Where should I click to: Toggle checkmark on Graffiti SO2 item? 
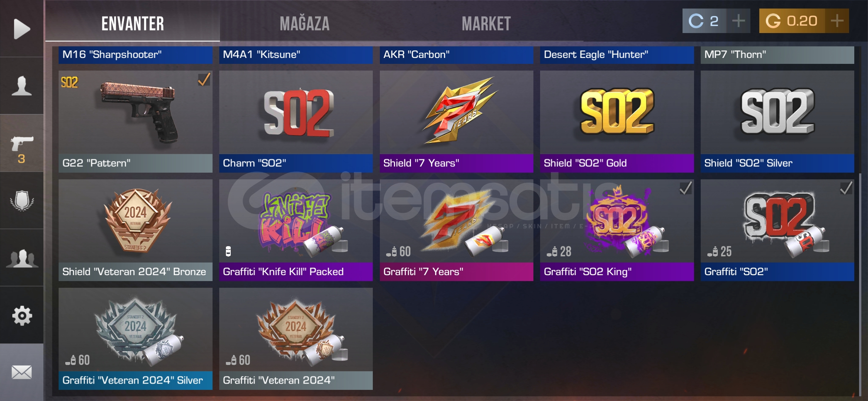coord(846,188)
